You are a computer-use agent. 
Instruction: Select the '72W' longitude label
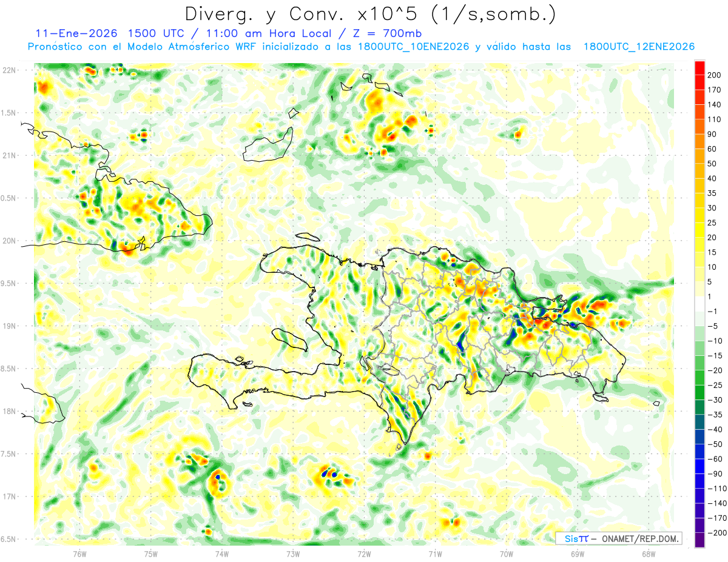[x=364, y=553]
